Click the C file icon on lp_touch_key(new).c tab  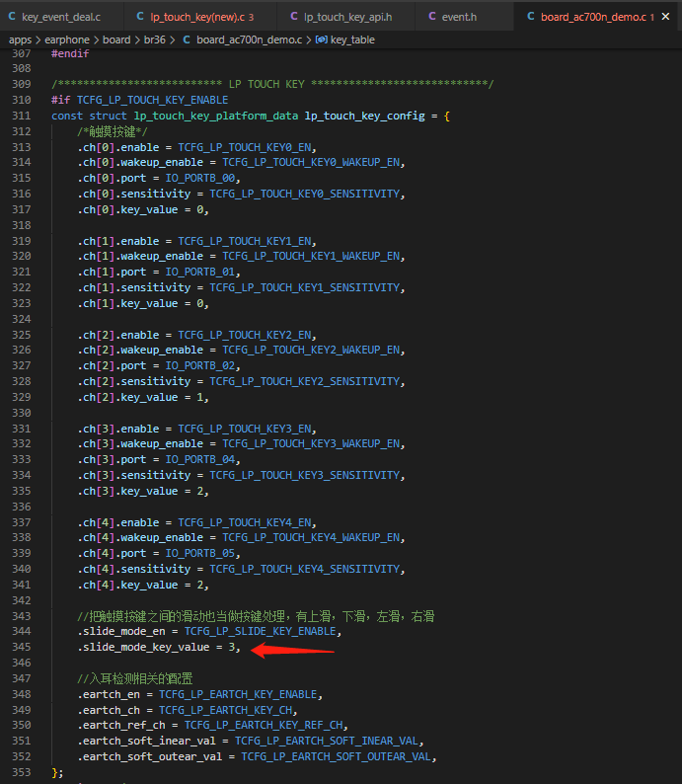pos(140,17)
